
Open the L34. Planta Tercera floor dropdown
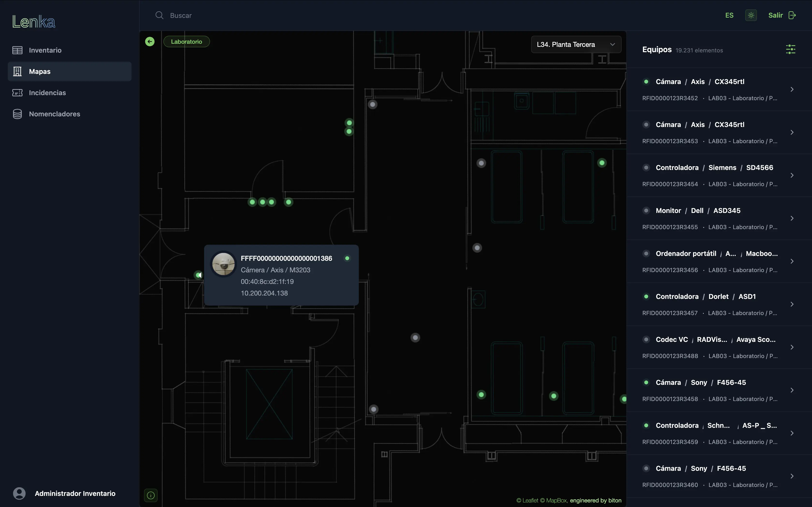tap(576, 44)
